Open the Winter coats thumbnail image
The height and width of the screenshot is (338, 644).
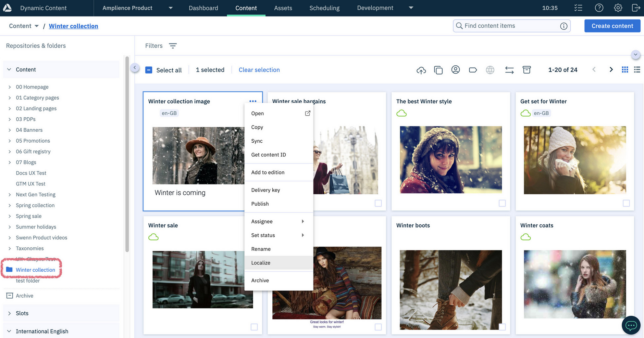pyautogui.click(x=575, y=284)
